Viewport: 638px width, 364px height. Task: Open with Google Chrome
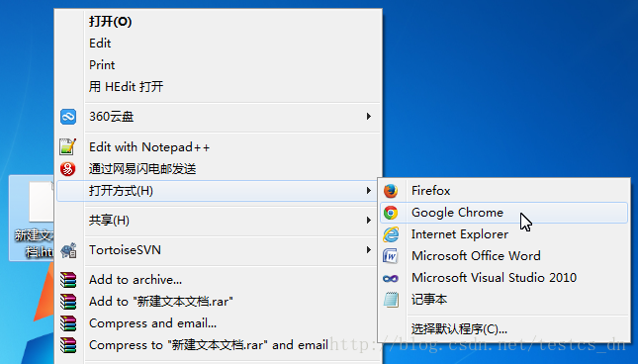pyautogui.click(x=503, y=213)
